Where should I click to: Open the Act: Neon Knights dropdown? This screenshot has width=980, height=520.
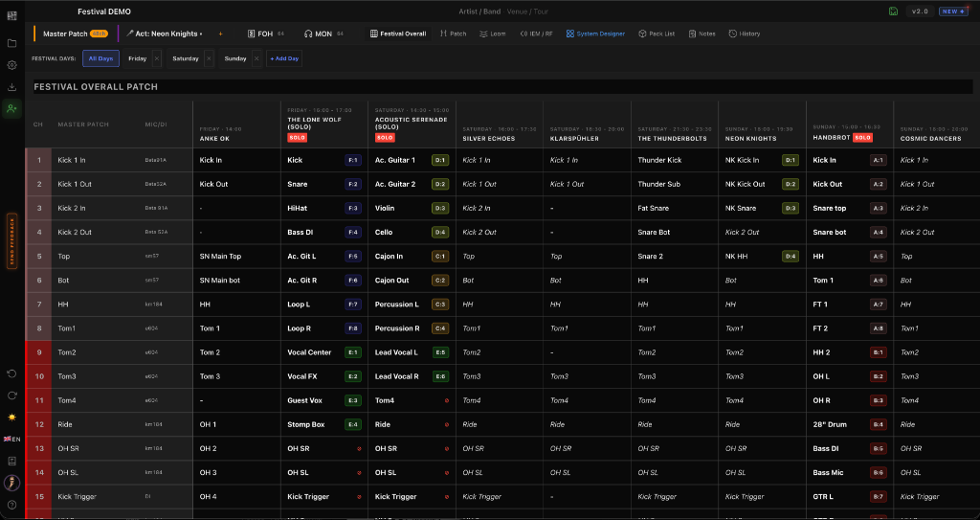point(165,34)
